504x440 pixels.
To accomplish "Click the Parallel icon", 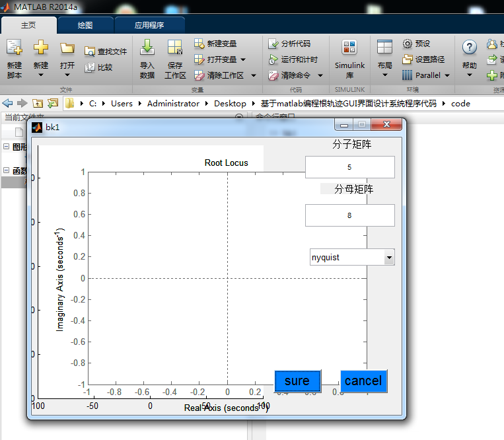I will (x=407, y=75).
